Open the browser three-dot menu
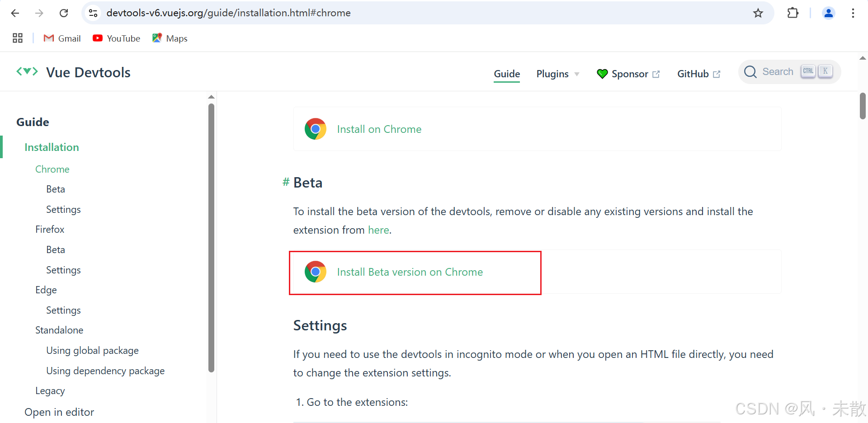868x423 pixels. pos(853,13)
